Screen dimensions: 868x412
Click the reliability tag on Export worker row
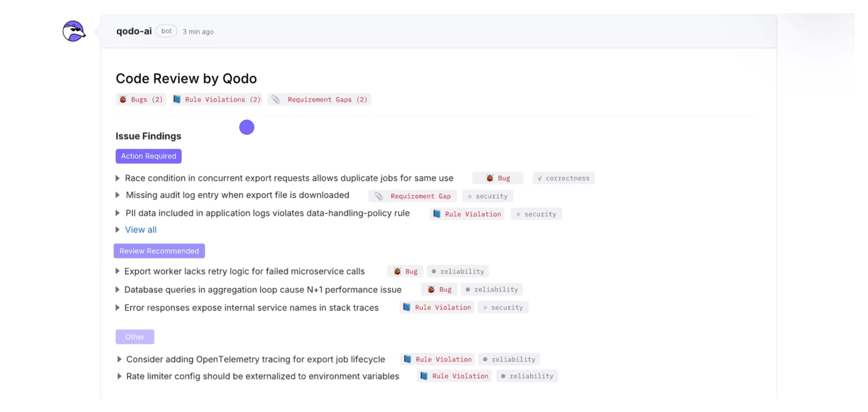458,271
